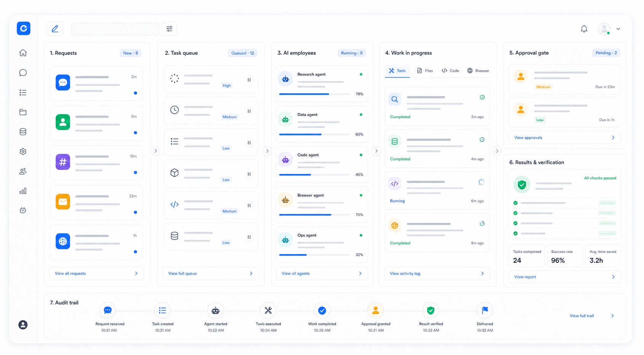This screenshot has height=355, width=644.
Task: Click the Research agent robot avatar
Action: click(x=285, y=79)
